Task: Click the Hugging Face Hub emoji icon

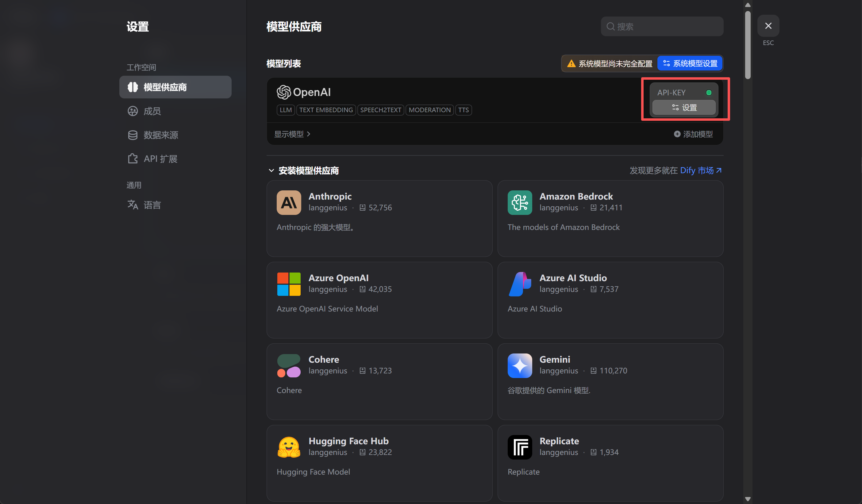Action: [x=289, y=447]
